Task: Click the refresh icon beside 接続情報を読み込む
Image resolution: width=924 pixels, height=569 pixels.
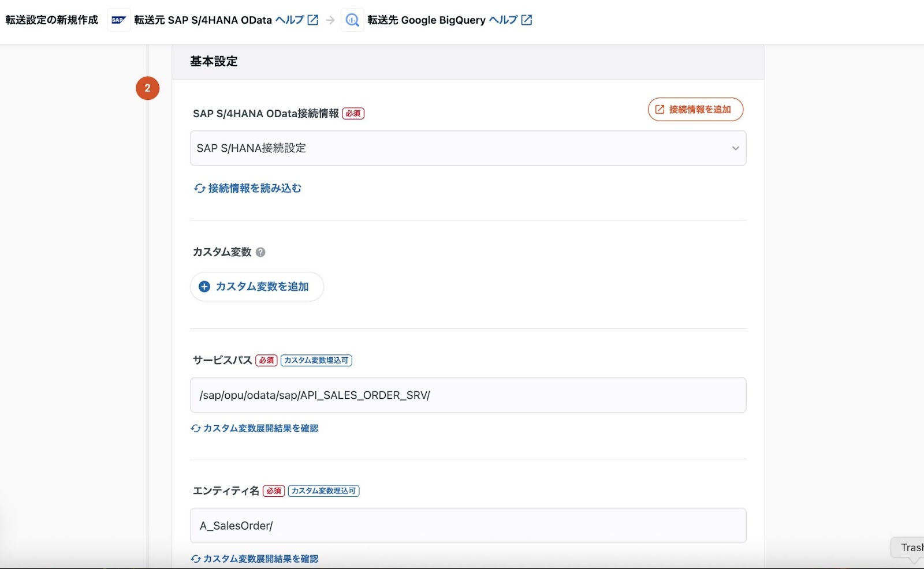Action: (x=200, y=188)
